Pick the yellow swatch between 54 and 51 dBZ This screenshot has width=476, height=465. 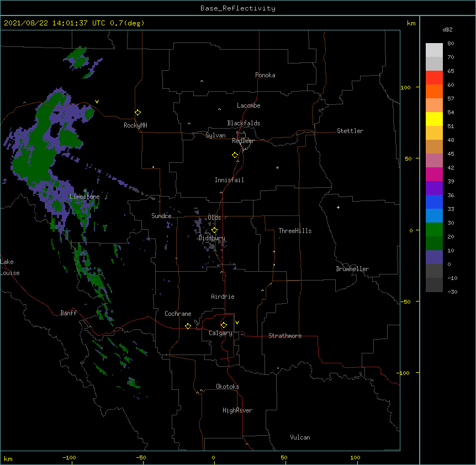pos(434,119)
